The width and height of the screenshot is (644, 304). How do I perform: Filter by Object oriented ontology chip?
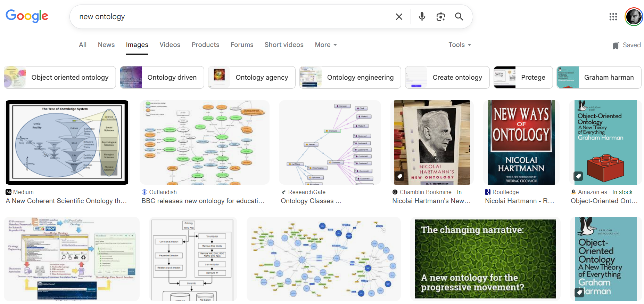coord(60,77)
